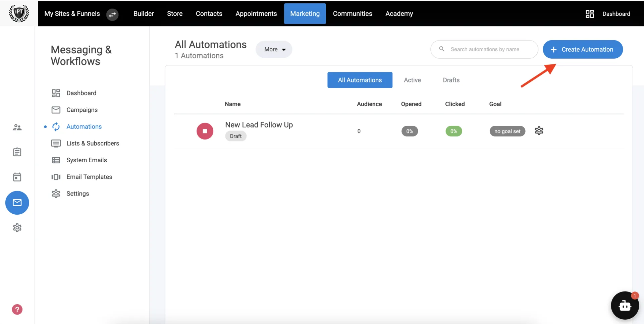Click the red help question mark icon

(x=17, y=309)
